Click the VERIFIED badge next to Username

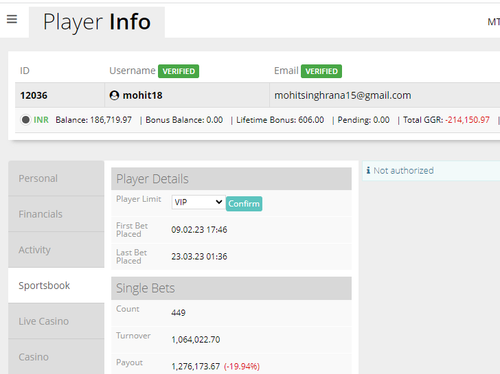178,71
